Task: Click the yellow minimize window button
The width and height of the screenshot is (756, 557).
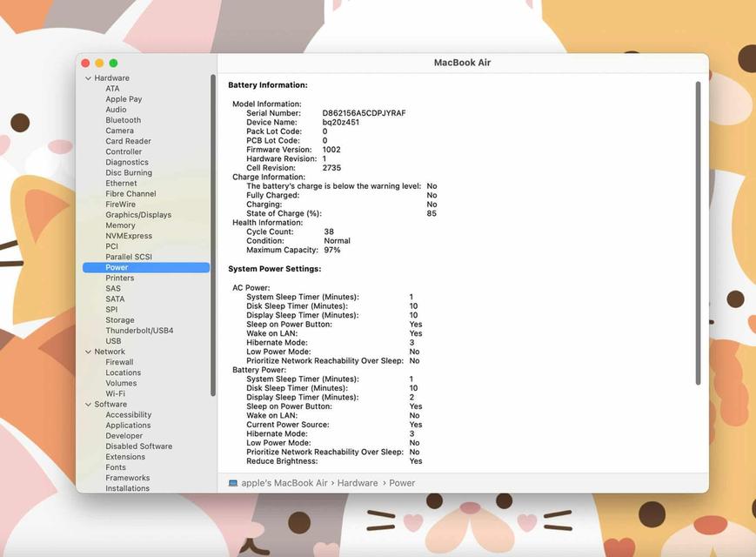Action: (99, 64)
